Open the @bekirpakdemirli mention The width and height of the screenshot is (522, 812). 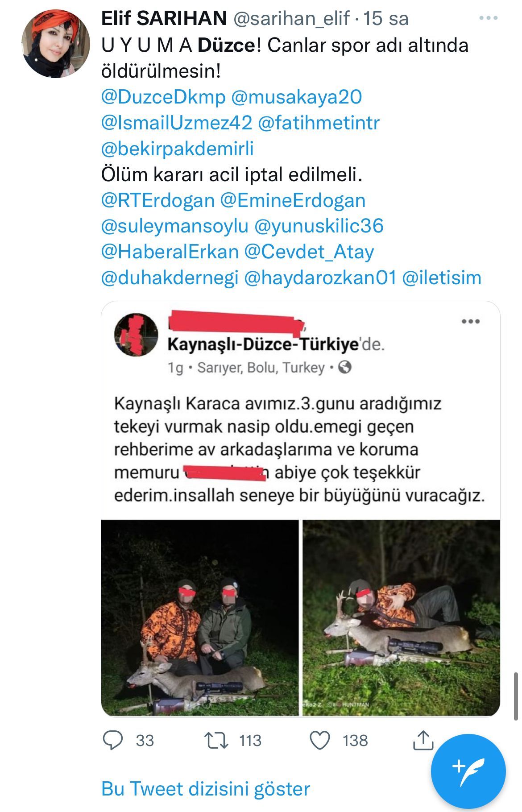point(178,149)
